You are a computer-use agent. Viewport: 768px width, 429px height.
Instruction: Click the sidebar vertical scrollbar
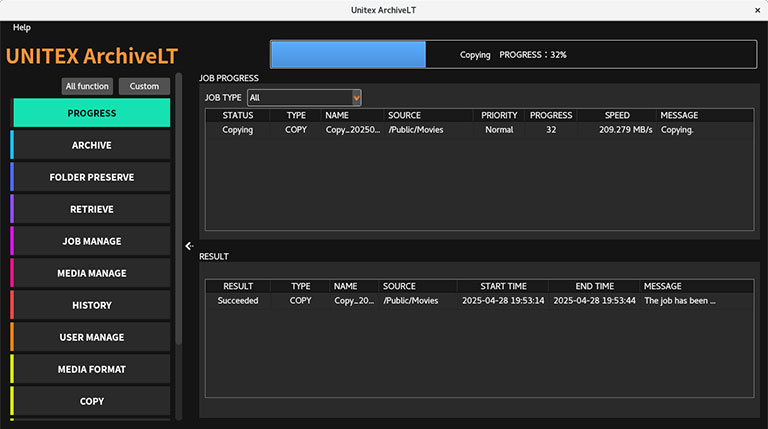pos(179,210)
